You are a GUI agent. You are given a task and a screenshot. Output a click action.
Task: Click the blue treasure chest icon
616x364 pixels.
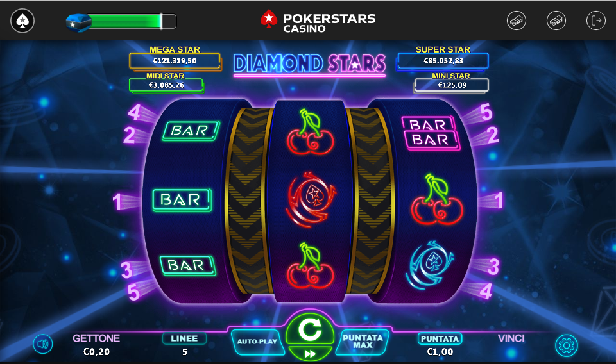coord(78,23)
